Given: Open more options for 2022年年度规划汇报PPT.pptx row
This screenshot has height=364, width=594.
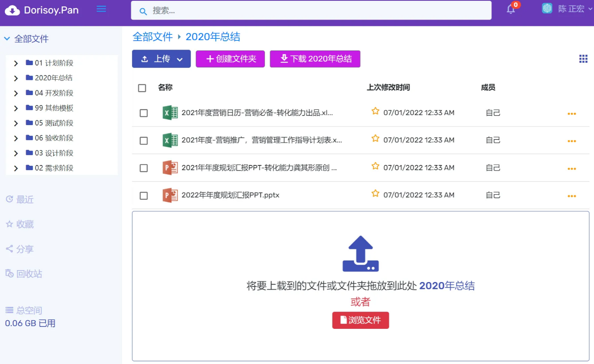Looking at the screenshot, I should click(572, 196).
